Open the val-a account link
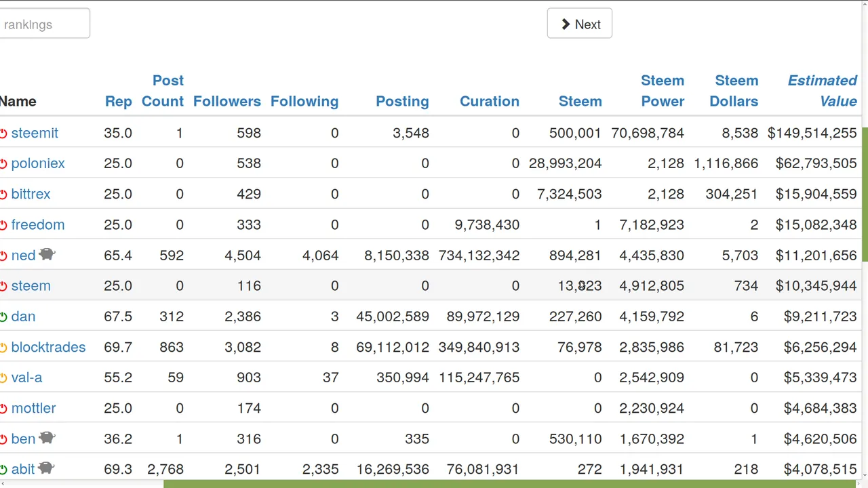Viewport: 868px width, 488px height. pyautogui.click(x=26, y=378)
